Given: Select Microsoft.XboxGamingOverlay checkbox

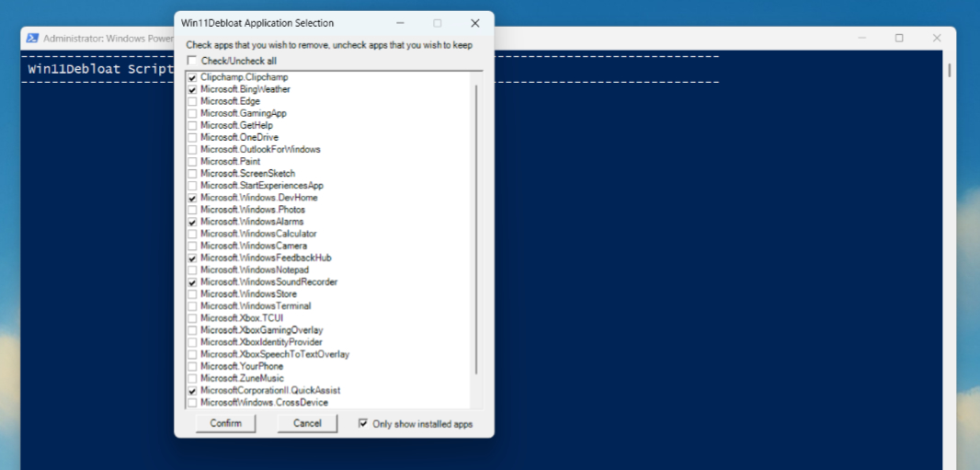Looking at the screenshot, I should coord(192,330).
